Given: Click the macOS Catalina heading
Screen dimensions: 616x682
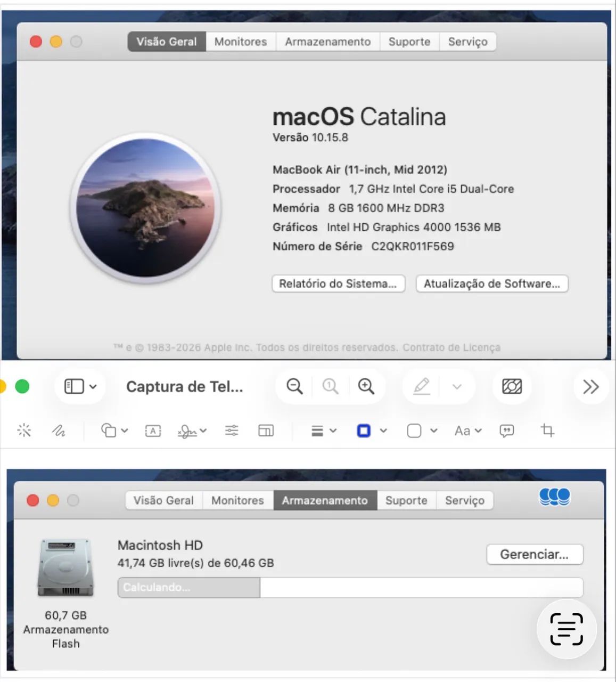Looking at the screenshot, I should pyautogui.click(x=359, y=116).
